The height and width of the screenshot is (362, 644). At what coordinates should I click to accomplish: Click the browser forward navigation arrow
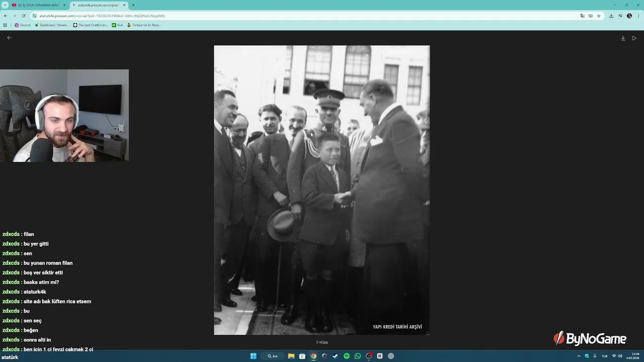coord(14,16)
